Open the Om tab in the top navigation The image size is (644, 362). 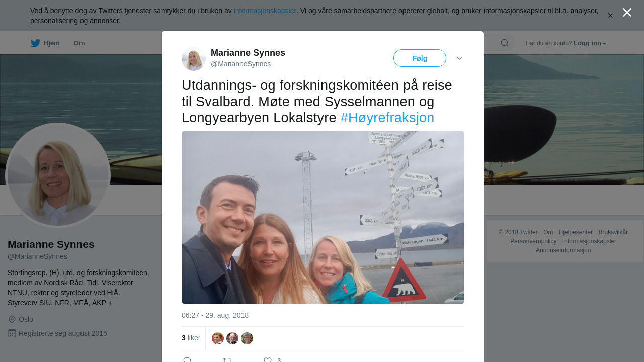pyautogui.click(x=79, y=43)
